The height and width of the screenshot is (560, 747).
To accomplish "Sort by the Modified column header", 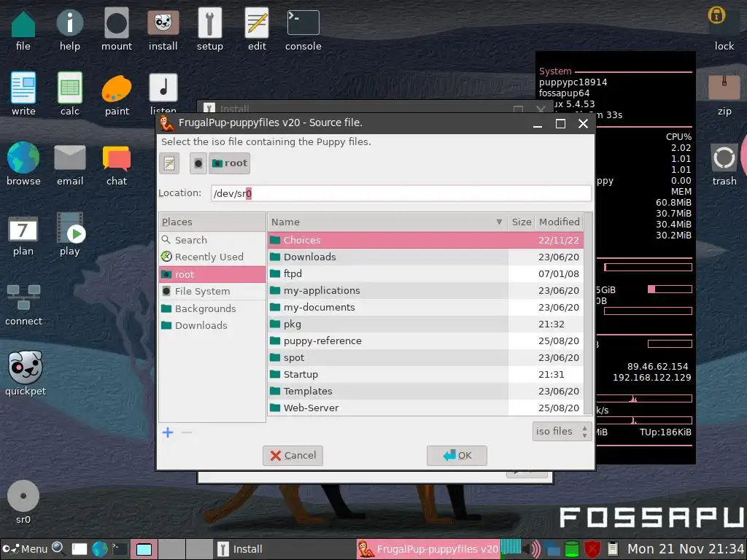I will [559, 222].
